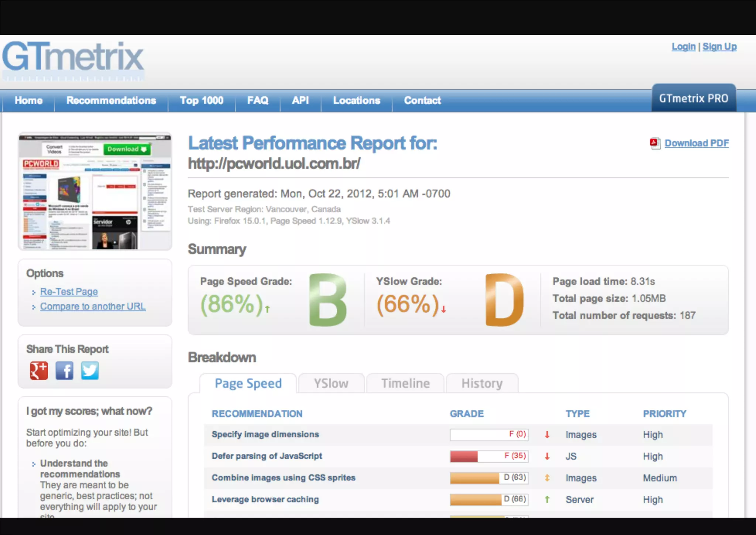Click orange arrow for Combine images row
Viewport: 756px width, 535px height.
(547, 478)
